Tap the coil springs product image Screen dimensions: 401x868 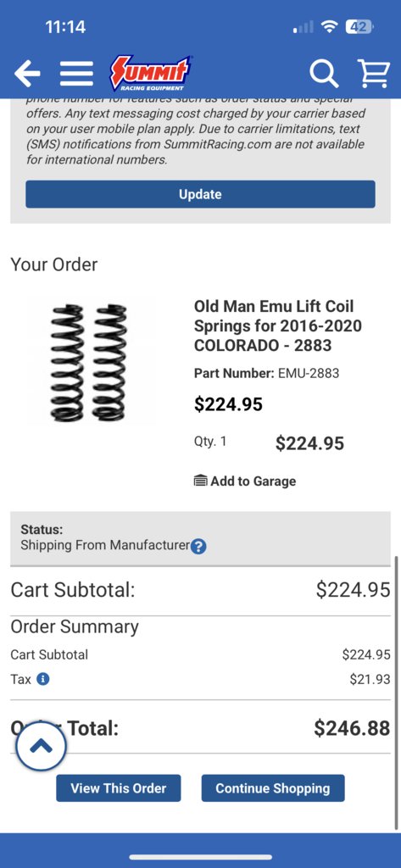click(89, 363)
